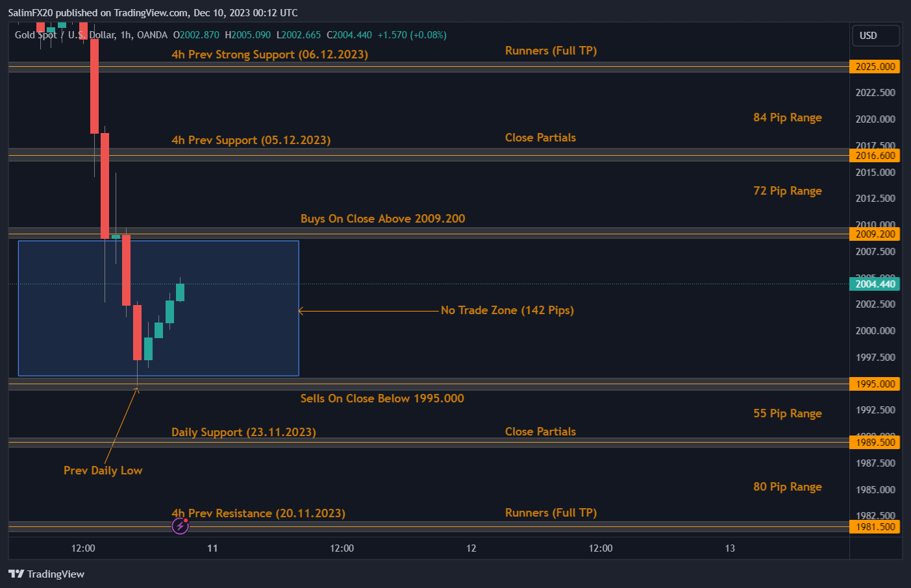Click the '12' date on time axis

[x=471, y=548]
